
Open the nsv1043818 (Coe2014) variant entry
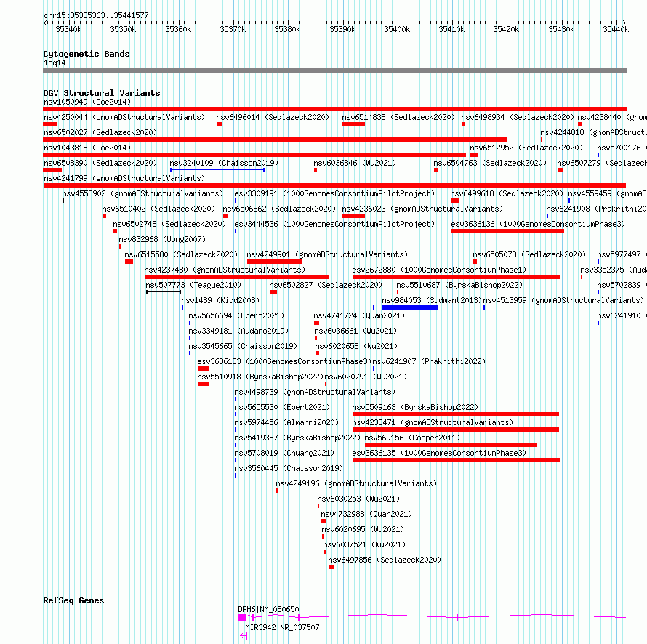tap(87, 148)
